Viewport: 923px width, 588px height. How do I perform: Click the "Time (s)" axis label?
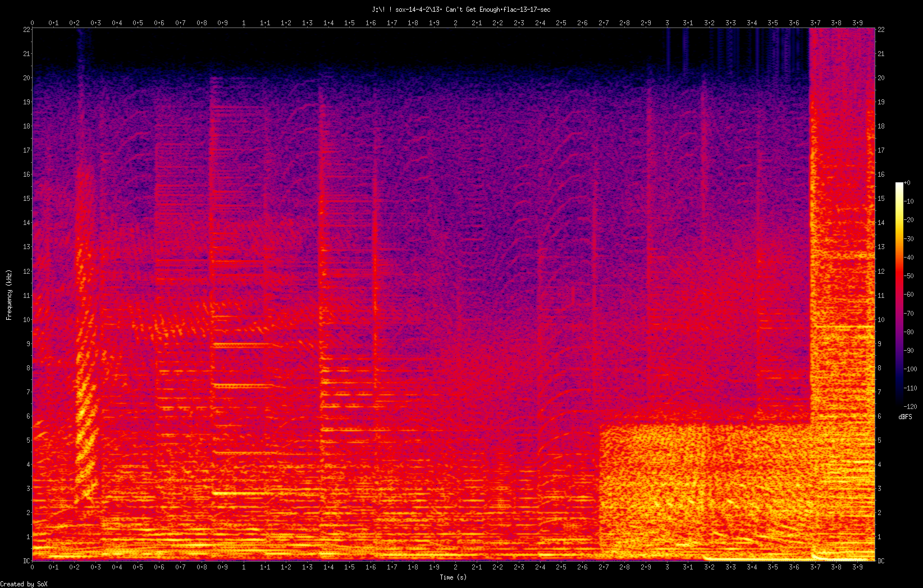[453, 577]
